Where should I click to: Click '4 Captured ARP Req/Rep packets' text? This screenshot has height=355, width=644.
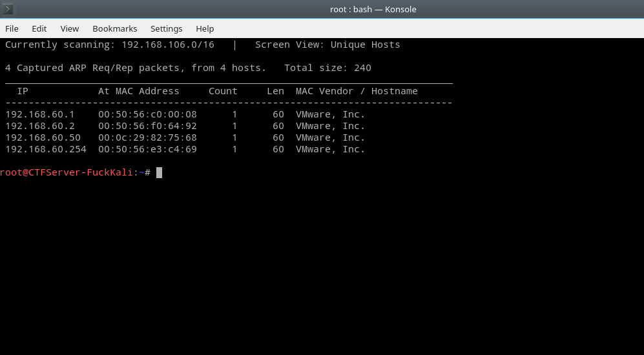pyautogui.click(x=96, y=68)
